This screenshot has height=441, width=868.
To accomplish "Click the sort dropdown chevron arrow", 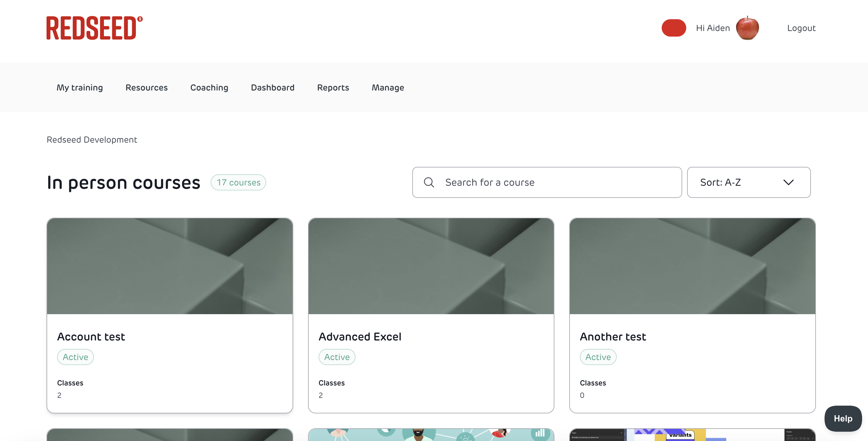I will [788, 182].
